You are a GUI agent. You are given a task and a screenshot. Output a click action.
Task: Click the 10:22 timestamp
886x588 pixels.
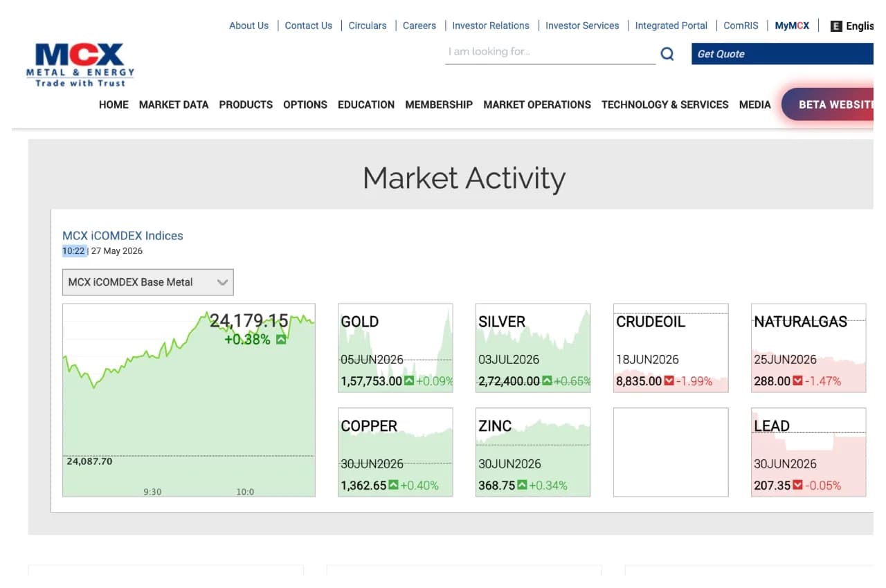pyautogui.click(x=73, y=251)
